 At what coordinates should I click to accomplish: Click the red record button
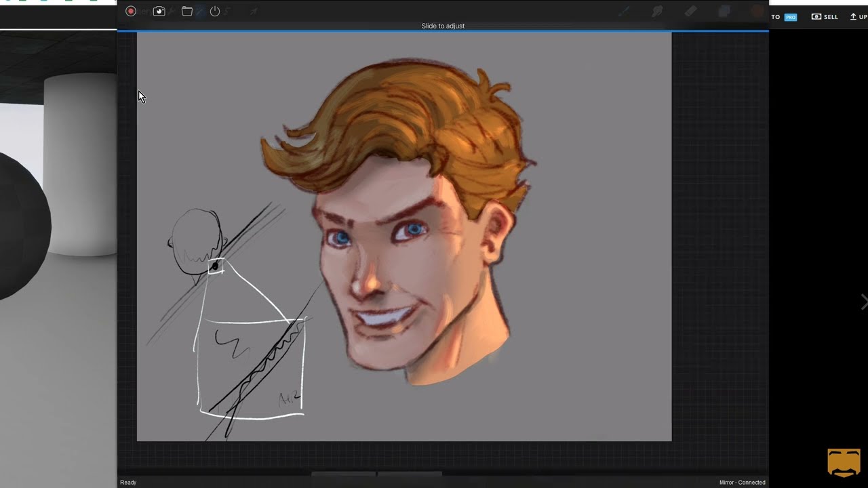click(x=131, y=11)
